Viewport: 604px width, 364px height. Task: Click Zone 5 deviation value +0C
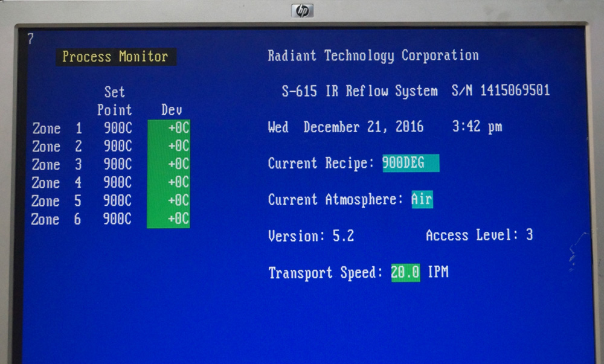(x=178, y=200)
